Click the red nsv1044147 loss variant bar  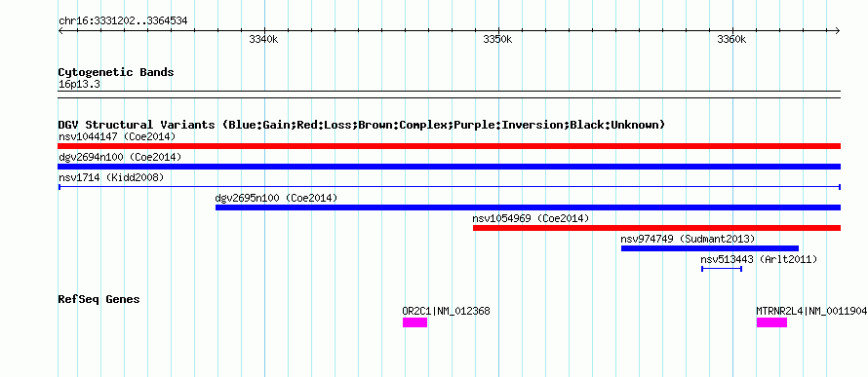click(x=449, y=146)
